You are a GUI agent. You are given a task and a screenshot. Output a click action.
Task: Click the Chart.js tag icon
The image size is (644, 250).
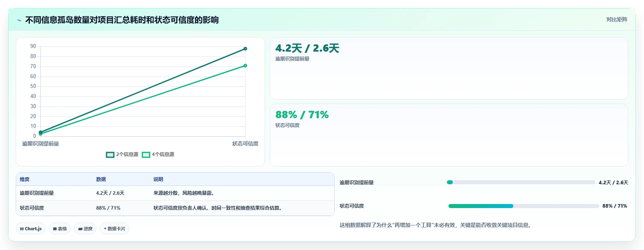click(22, 229)
